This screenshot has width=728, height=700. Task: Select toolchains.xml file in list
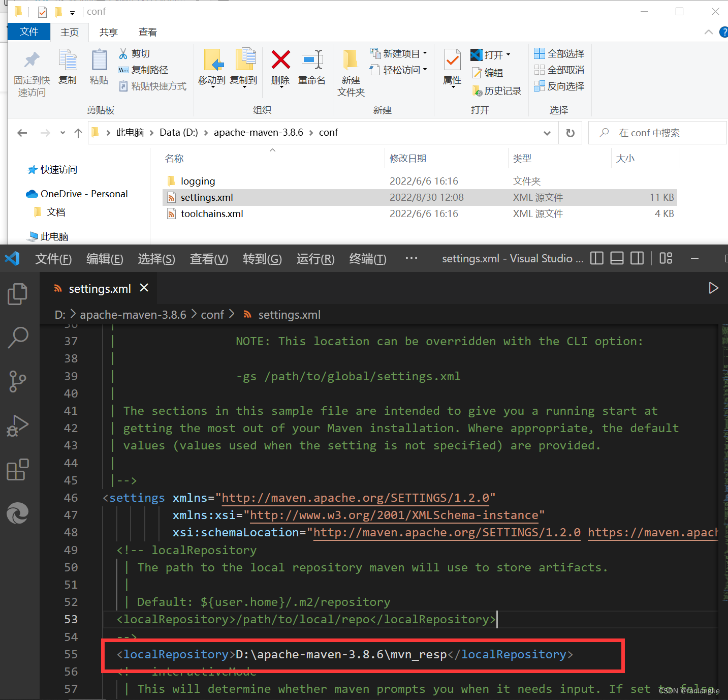(420, 214)
